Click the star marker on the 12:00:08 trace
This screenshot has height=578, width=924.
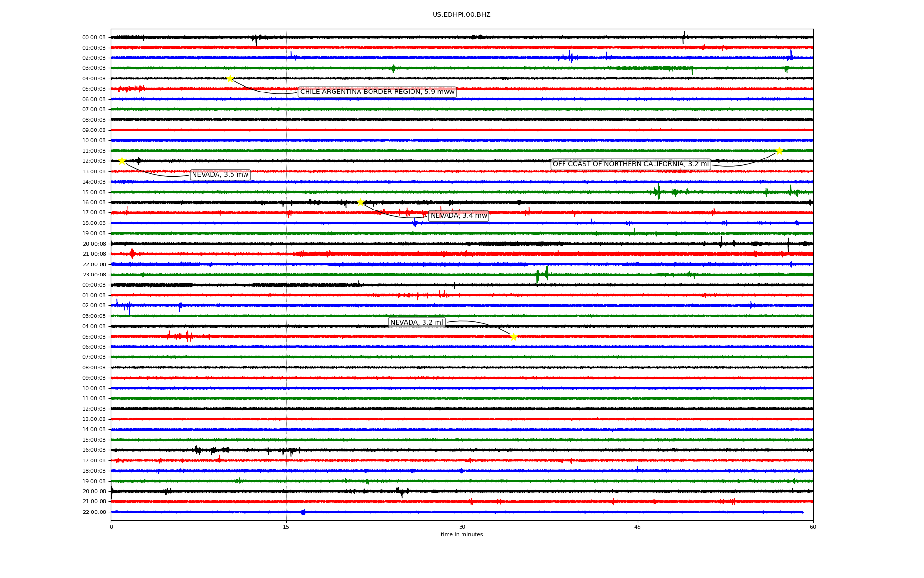[122, 161]
